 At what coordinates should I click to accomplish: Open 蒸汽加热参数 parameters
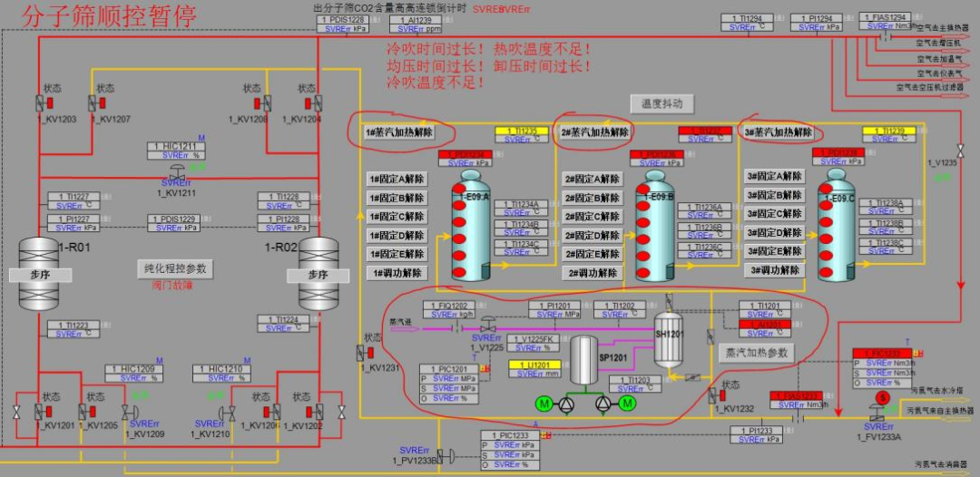(x=756, y=352)
